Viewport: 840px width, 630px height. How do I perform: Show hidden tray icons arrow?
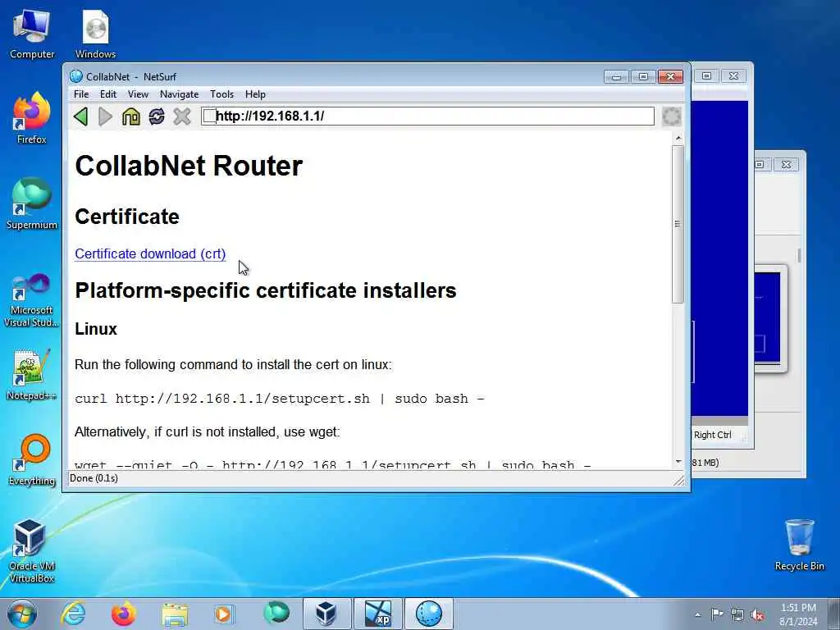pyautogui.click(x=697, y=614)
